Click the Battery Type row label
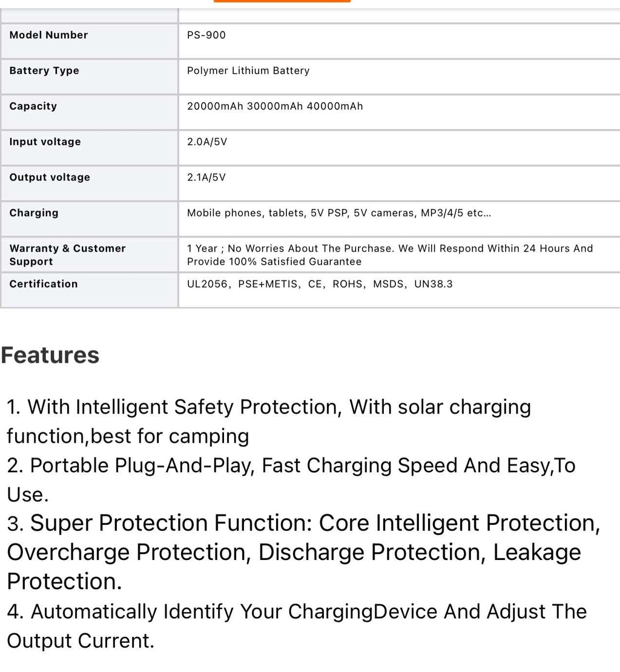The width and height of the screenshot is (620, 672). [44, 71]
